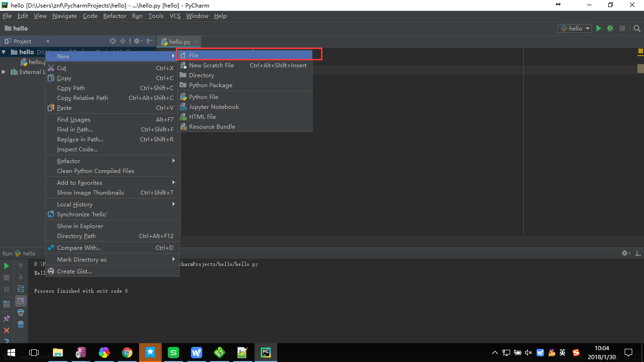Clear console output with trash icon
Screen dimensions: 644x362
(x=21, y=324)
